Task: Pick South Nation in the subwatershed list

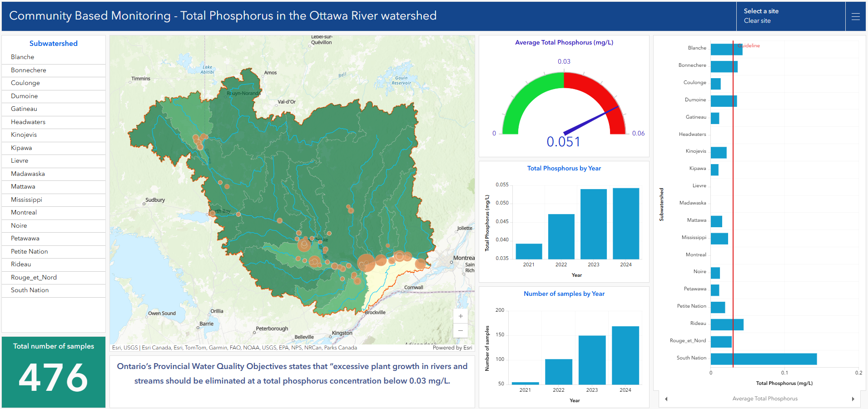Action: coord(54,290)
